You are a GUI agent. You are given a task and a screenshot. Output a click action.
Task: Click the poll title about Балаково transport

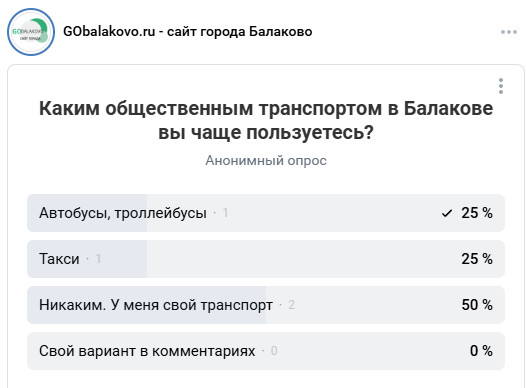click(x=266, y=120)
